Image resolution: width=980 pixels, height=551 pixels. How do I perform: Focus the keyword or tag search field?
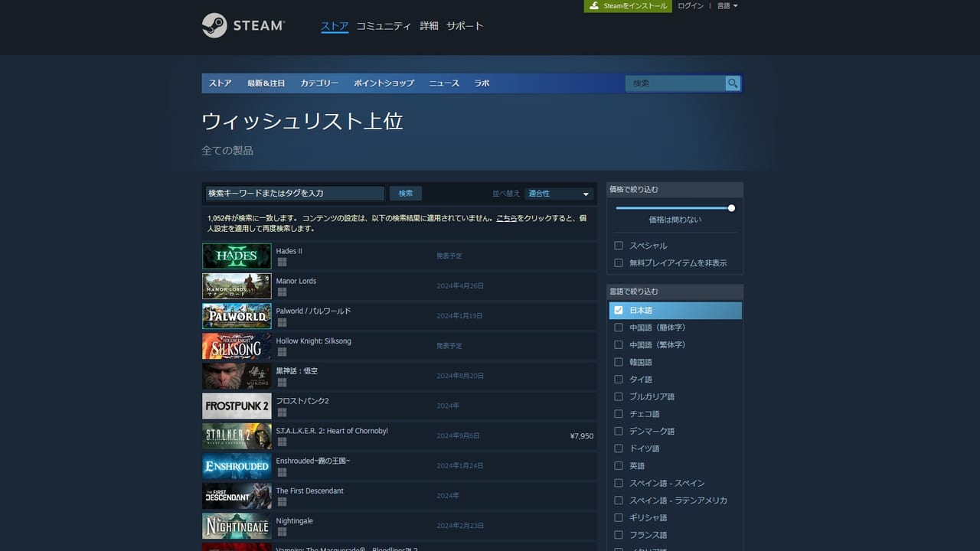pos(295,194)
